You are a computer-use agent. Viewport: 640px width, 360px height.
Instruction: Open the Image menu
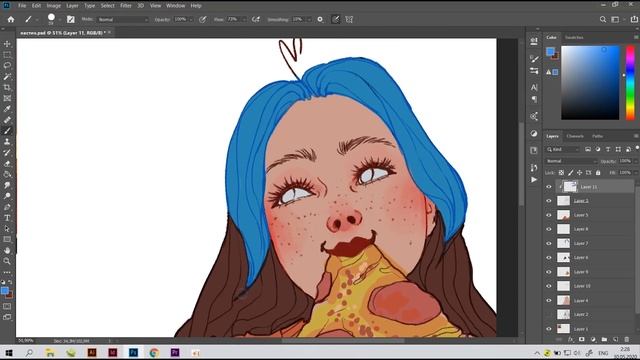(x=53, y=6)
